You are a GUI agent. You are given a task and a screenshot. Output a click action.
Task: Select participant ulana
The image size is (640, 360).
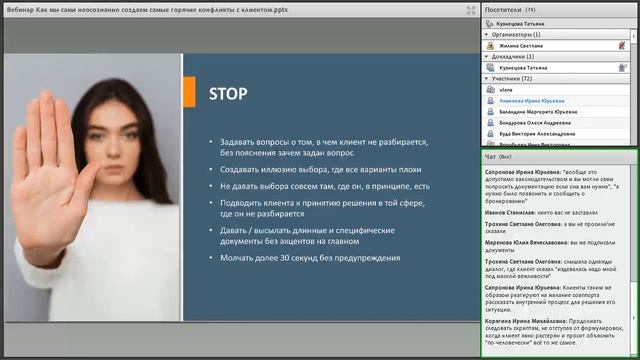coord(556,90)
